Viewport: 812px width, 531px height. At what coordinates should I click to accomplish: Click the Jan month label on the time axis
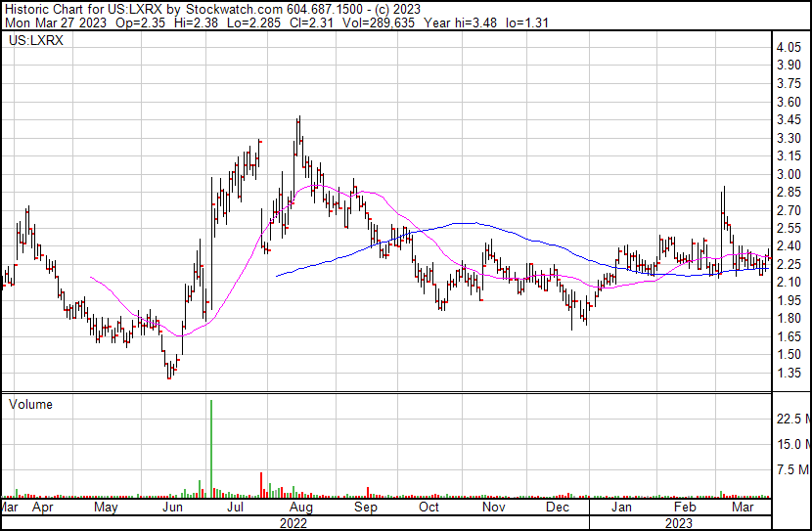(621, 509)
